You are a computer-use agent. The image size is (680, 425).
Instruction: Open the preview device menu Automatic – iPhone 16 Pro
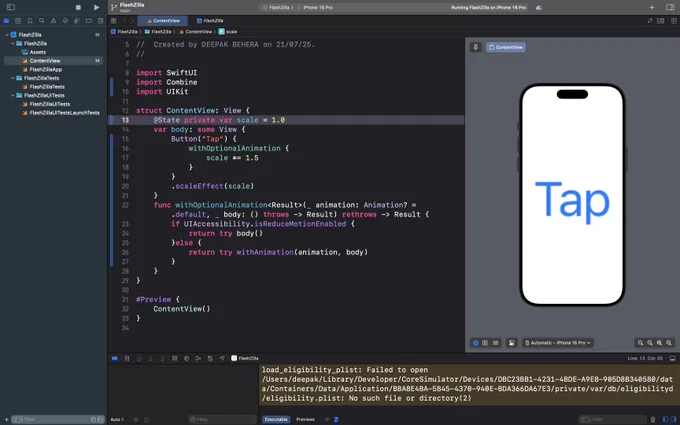point(558,343)
